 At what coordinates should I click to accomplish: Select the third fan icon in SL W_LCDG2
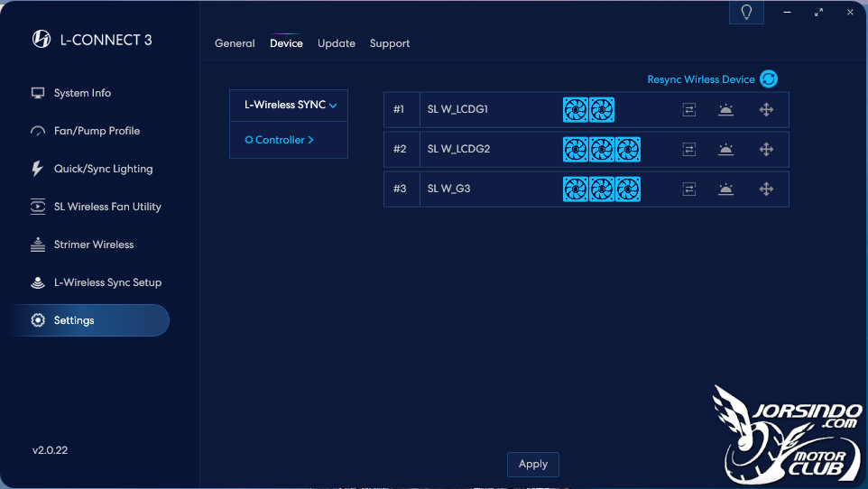628,150
